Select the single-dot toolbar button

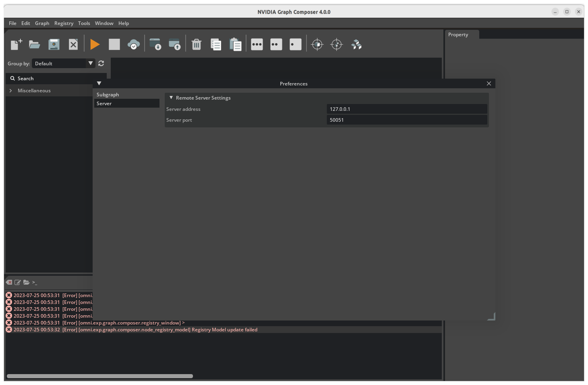[x=296, y=44]
